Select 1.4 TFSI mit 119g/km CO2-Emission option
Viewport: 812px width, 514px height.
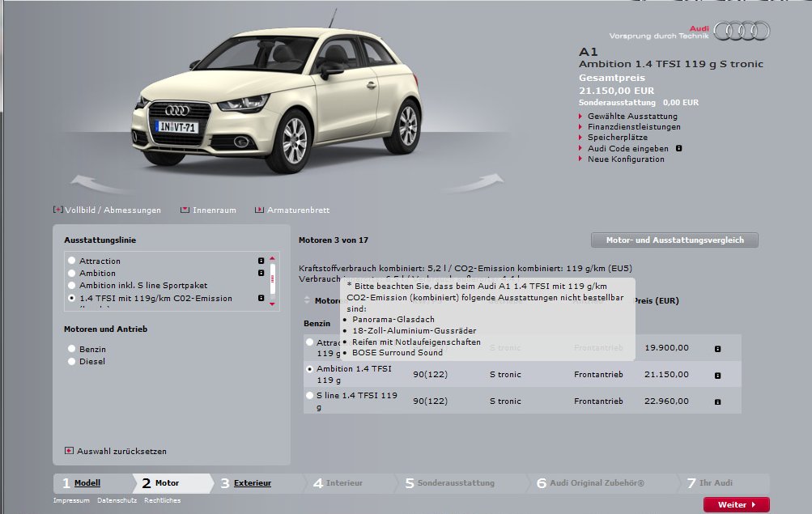click(71, 298)
